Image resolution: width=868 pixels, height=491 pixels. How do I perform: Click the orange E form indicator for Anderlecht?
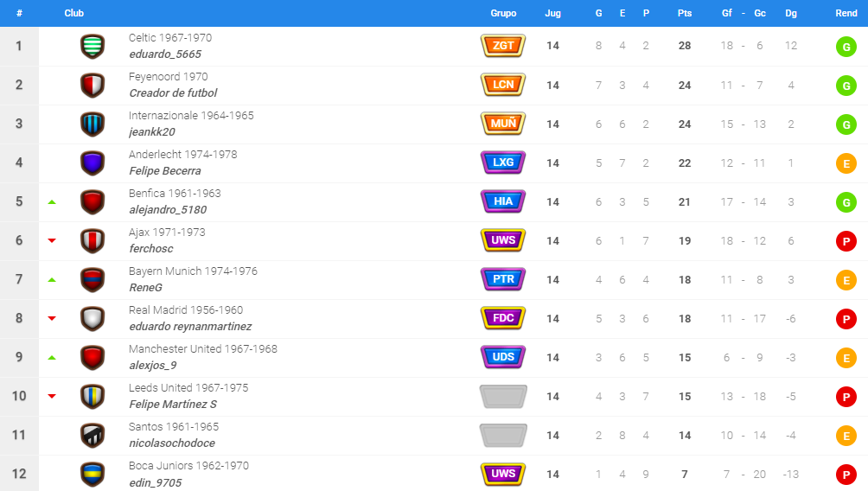pos(846,163)
